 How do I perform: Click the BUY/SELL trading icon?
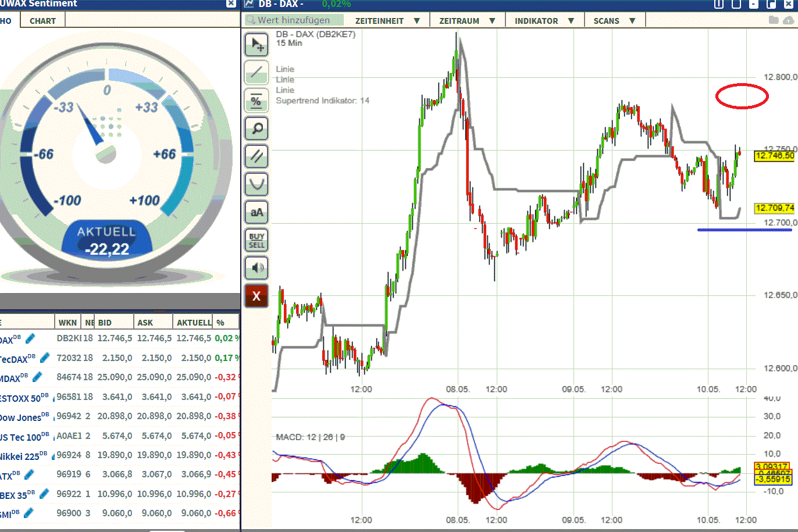coord(256,240)
